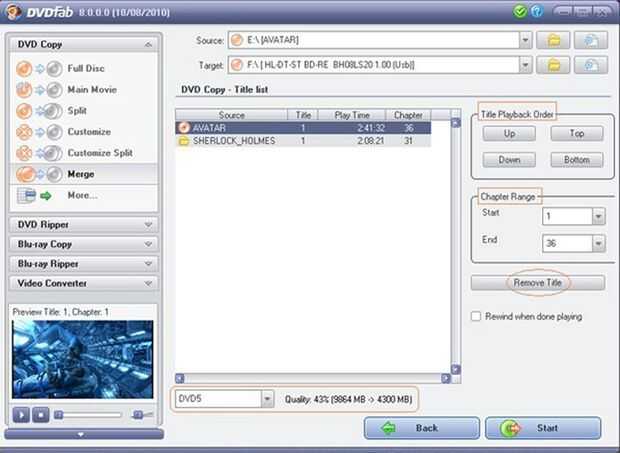
Task: Click the Merge mode disc icon
Action: click(25, 174)
